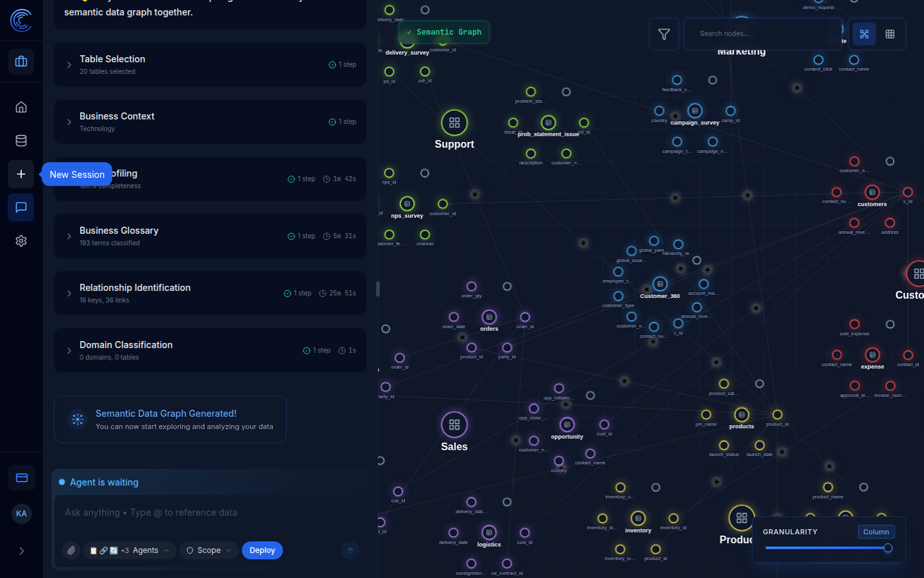Image resolution: width=924 pixels, height=578 pixels.
Task: Select the Sales domain node
Action: coord(454,425)
